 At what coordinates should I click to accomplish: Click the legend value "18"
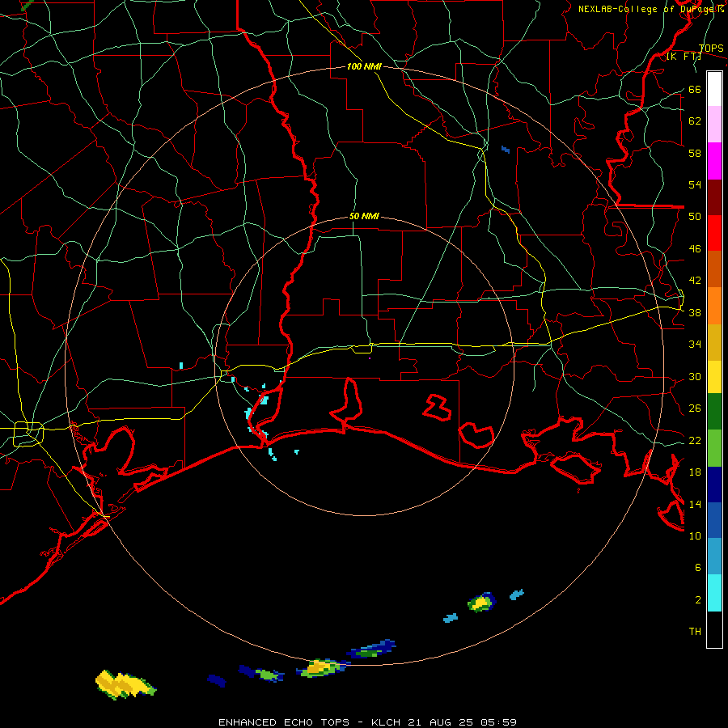695,472
